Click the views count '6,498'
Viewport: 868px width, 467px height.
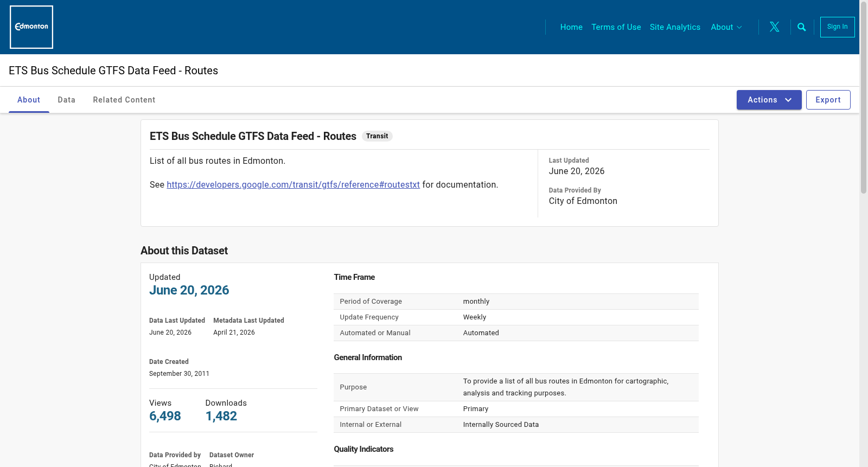click(165, 416)
